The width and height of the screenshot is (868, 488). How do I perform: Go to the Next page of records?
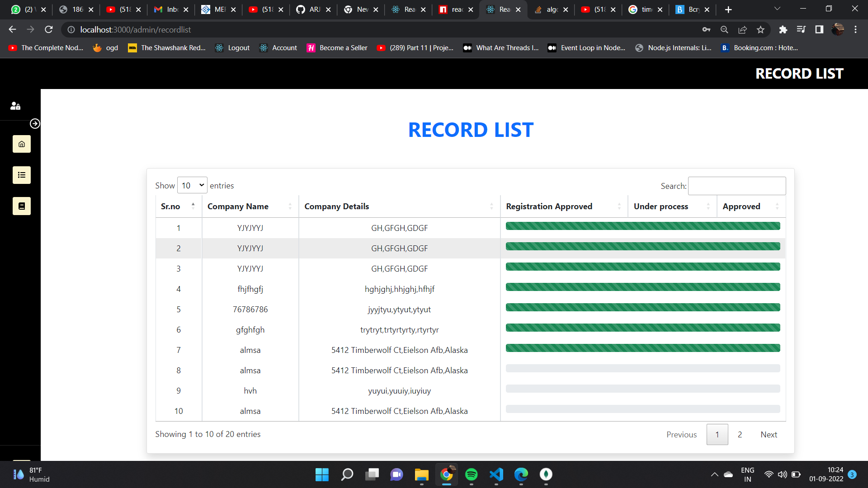click(769, 434)
